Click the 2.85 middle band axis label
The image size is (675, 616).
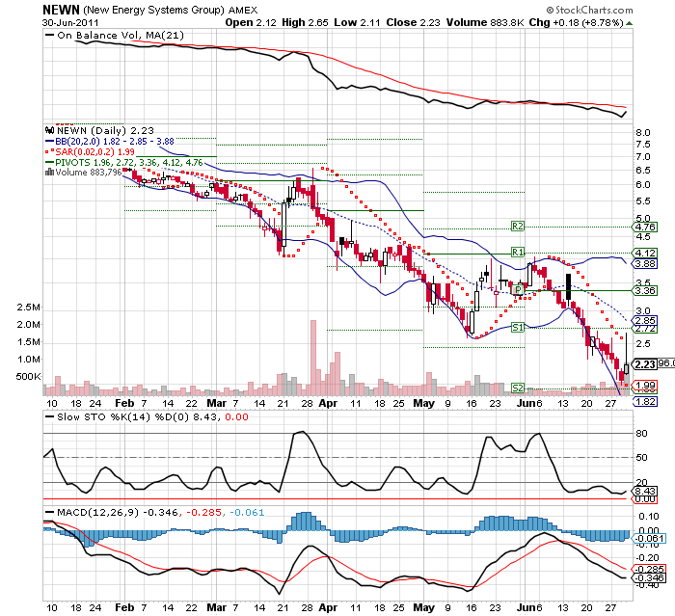tap(645, 321)
